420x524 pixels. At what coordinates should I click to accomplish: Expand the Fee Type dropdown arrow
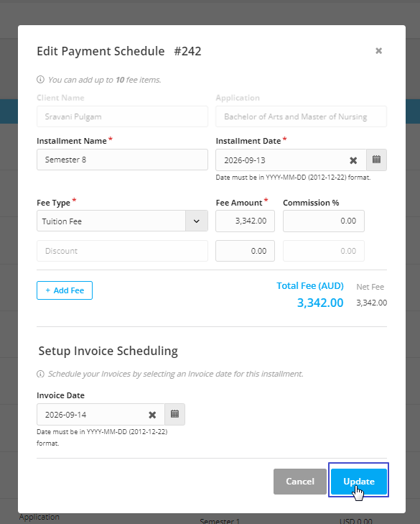tap(196, 221)
